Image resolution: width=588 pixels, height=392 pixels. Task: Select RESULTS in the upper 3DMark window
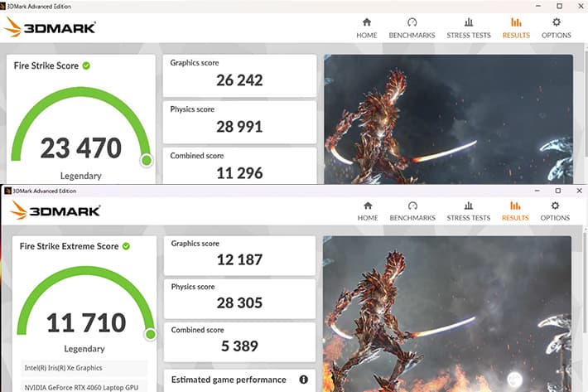coord(516,28)
